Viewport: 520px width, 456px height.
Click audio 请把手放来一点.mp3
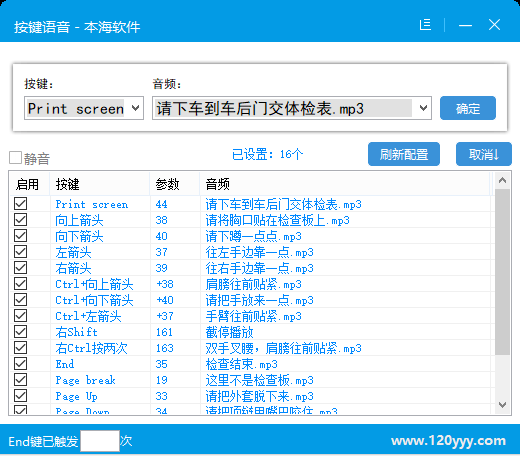[x=259, y=300]
